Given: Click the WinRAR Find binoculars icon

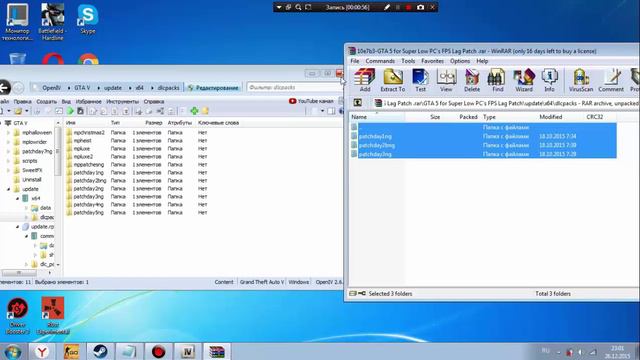Looking at the screenshot, I should click(x=497, y=80).
